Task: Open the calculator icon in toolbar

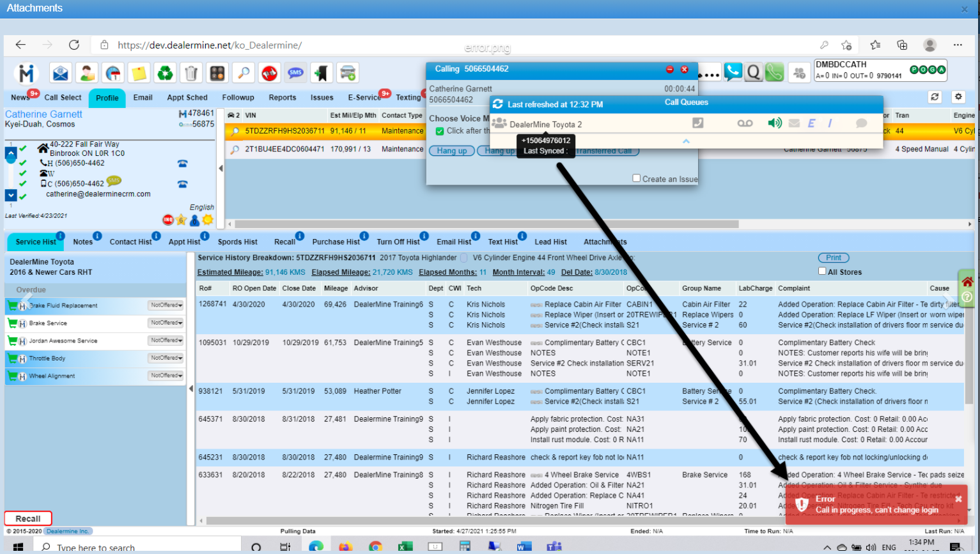Action: 217,73
